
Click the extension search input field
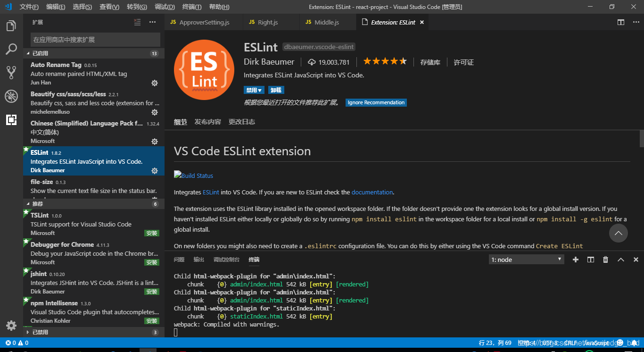[96, 40]
